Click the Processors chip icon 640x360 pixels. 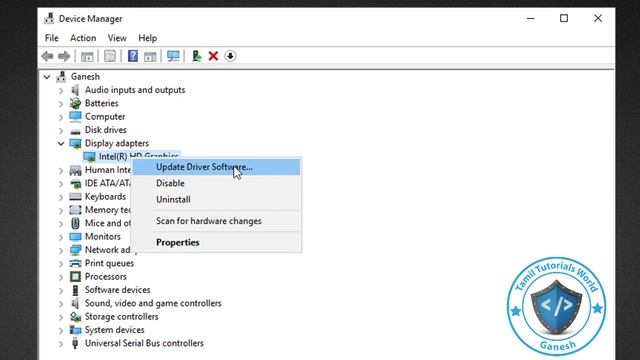coord(75,277)
